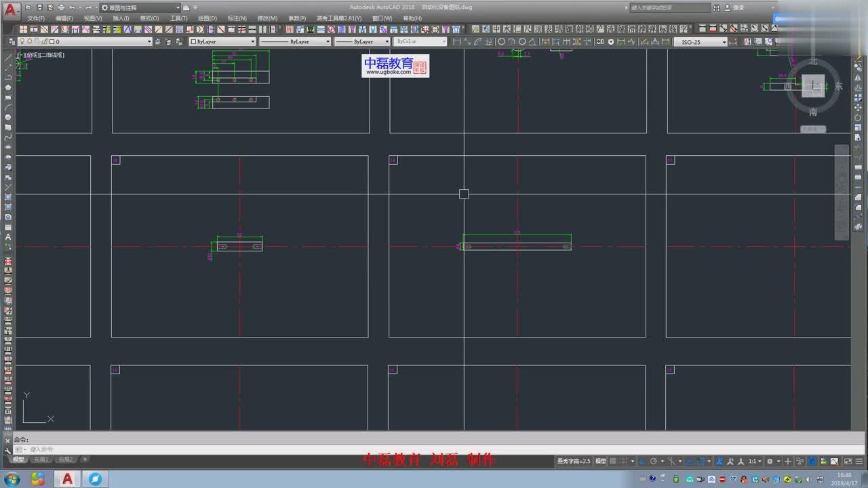Image resolution: width=868 pixels, height=488 pixels.
Task: Open the Dimension Style icon beside ISO-25
Action: tap(733, 41)
